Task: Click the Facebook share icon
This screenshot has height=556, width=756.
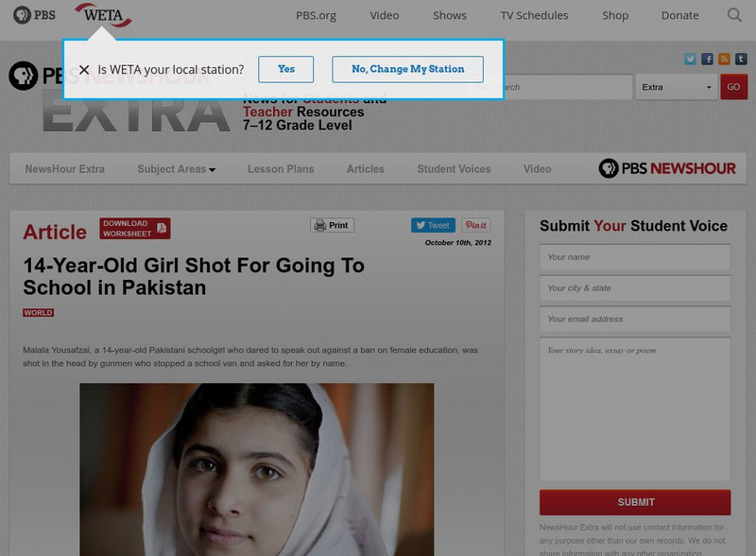Action: coord(708,59)
